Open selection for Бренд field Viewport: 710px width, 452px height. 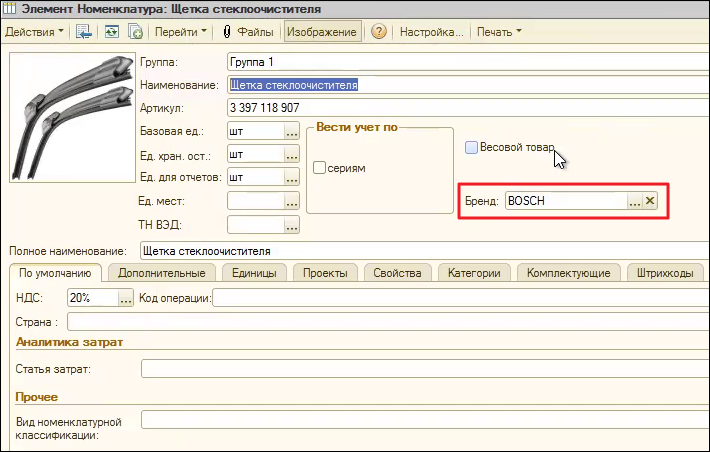click(x=634, y=201)
